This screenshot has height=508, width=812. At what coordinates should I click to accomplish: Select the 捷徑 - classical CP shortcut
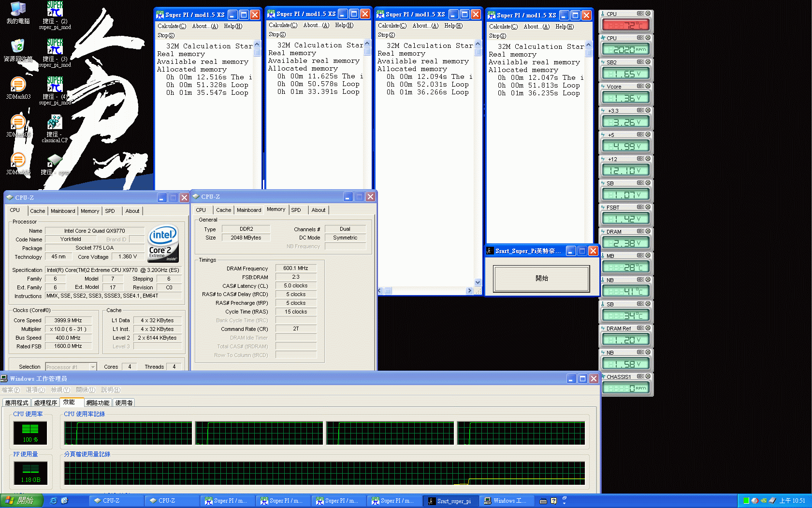pyautogui.click(x=55, y=128)
